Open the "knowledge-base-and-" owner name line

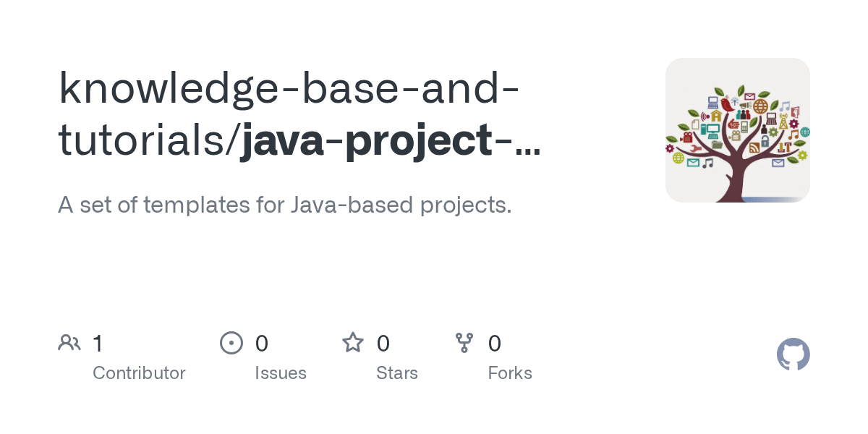(288, 87)
